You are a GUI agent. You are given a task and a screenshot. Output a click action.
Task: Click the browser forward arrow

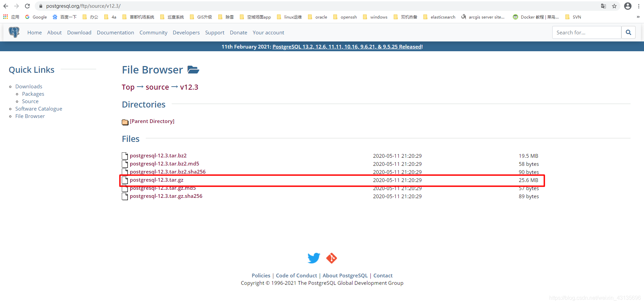coord(17,6)
